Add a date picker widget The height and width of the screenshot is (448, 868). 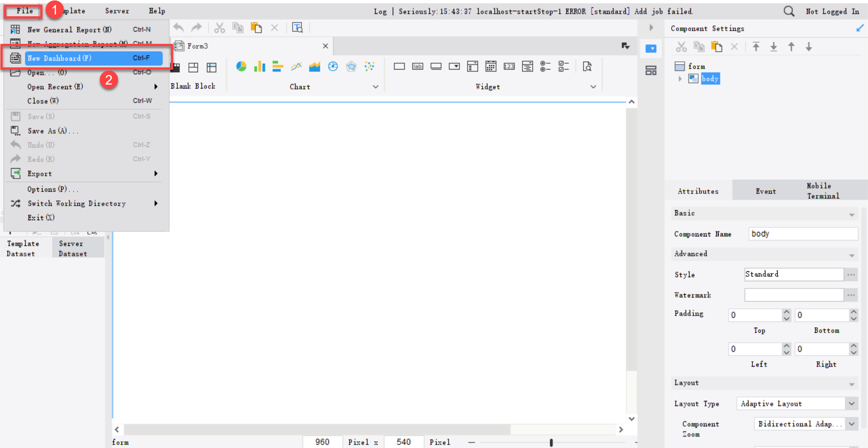(x=491, y=66)
